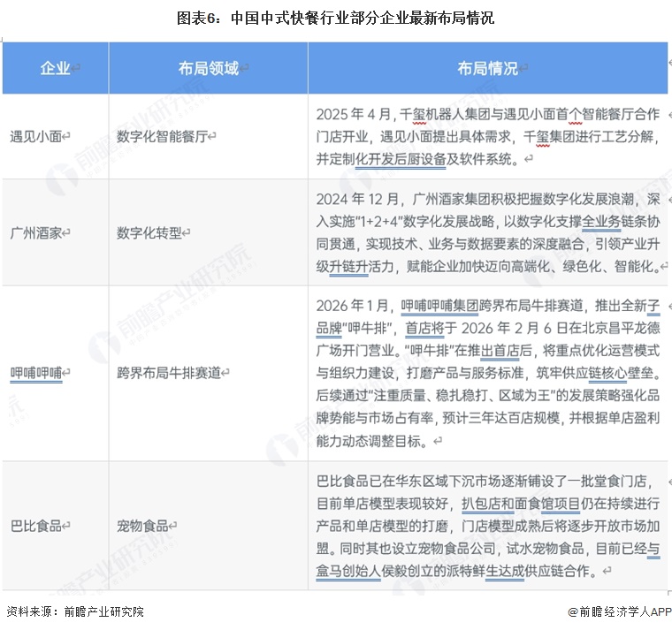The width and height of the screenshot is (672, 630).
Task: Click the 宠物食品 cell
Action: coord(209,526)
